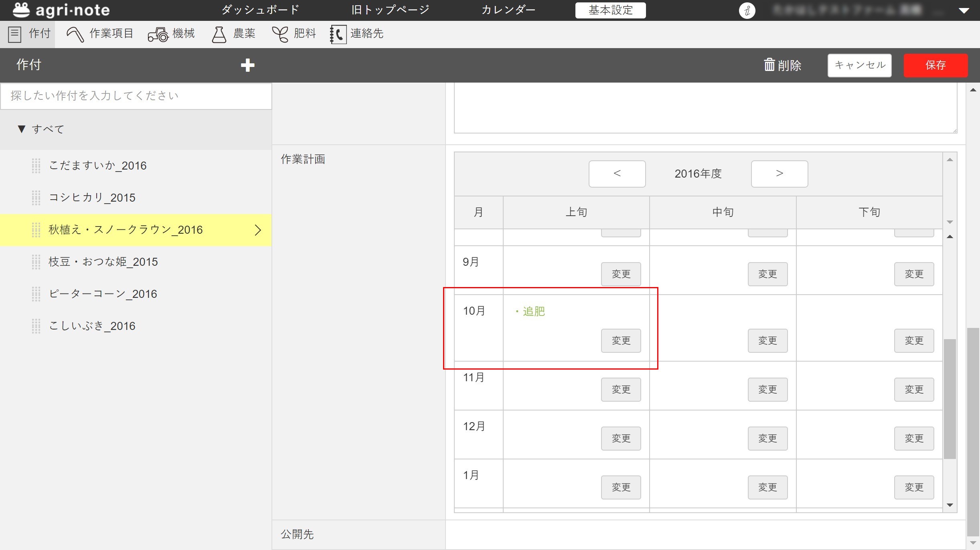Open the account dropdown arrow at top right
980x550 pixels.
tap(964, 11)
